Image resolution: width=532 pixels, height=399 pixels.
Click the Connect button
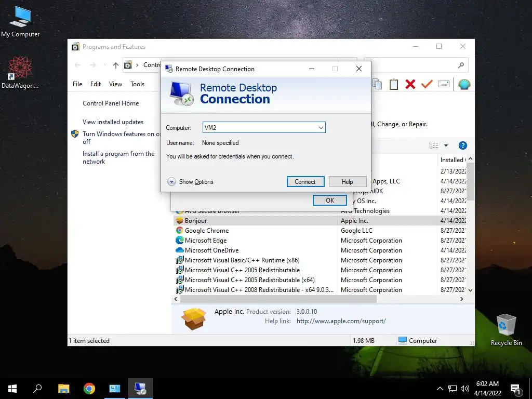[x=305, y=181]
